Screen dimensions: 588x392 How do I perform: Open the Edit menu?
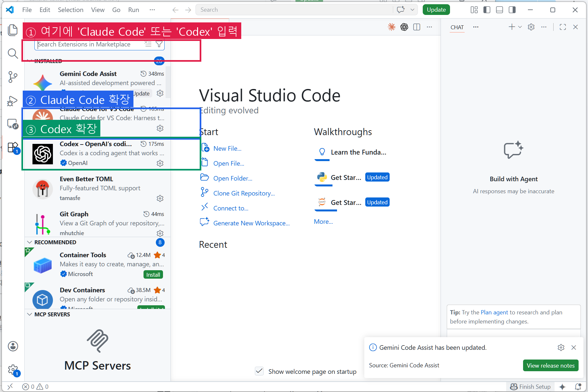click(x=45, y=10)
